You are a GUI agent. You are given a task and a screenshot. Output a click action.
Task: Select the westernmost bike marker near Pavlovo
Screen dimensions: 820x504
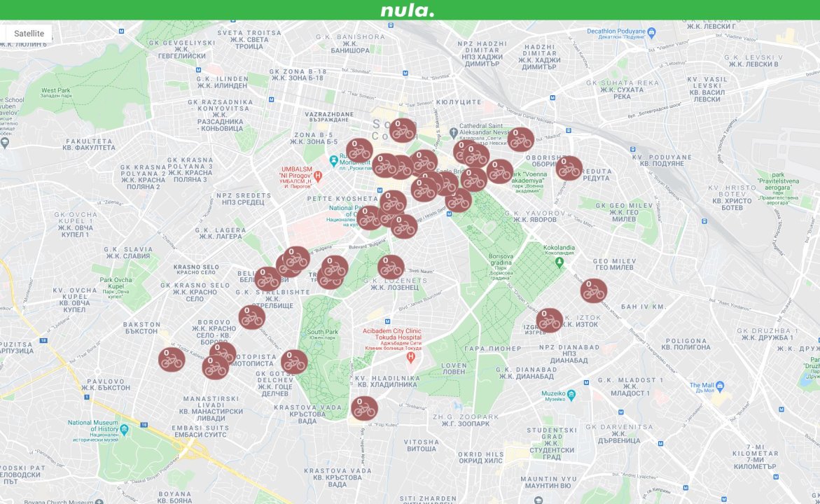172,360
